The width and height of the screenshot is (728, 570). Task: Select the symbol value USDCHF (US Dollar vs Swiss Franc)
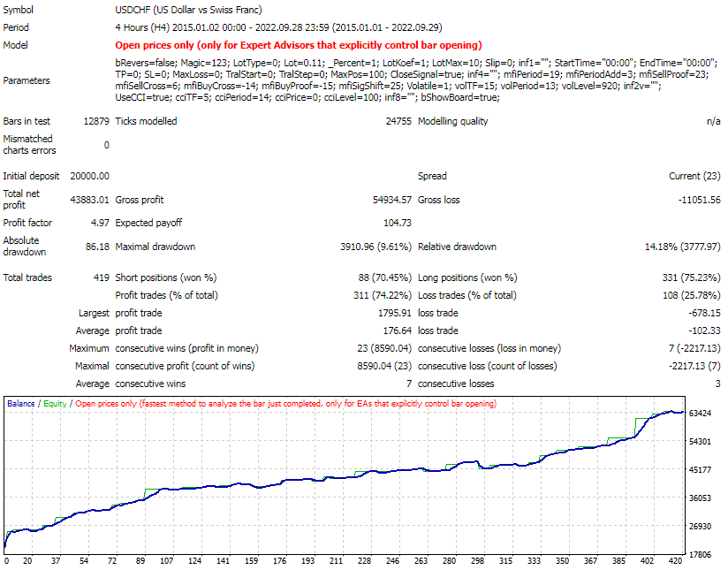(x=188, y=10)
